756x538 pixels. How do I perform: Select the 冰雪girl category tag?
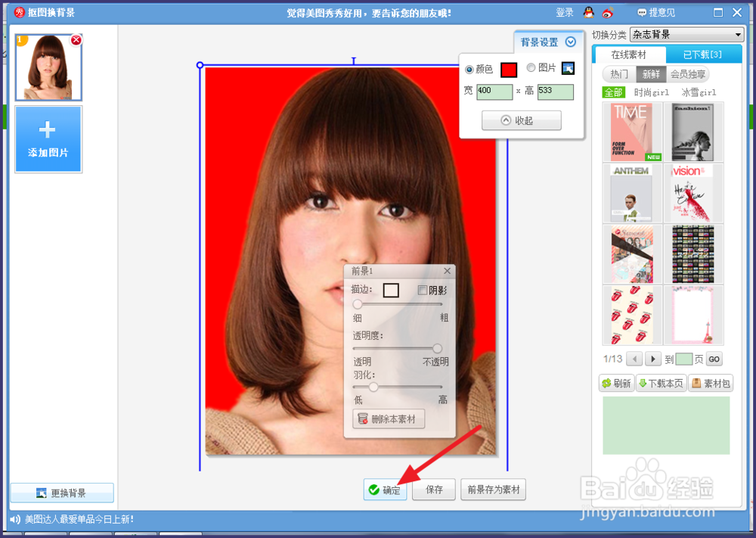click(699, 92)
